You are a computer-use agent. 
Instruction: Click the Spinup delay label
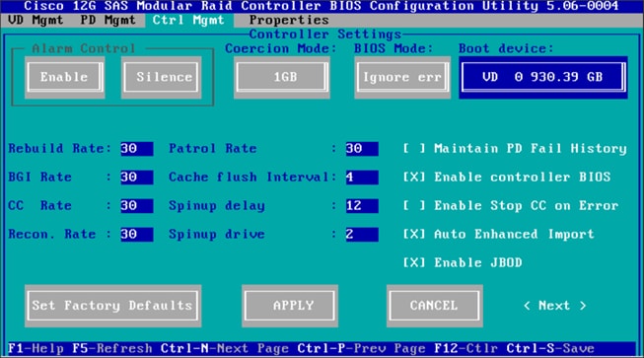pyautogui.click(x=216, y=206)
